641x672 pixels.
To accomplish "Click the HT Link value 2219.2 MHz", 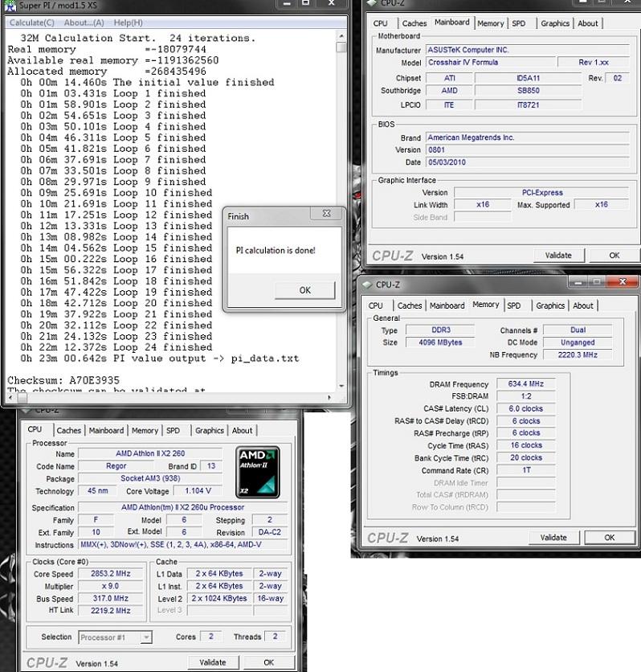I will [111, 611].
